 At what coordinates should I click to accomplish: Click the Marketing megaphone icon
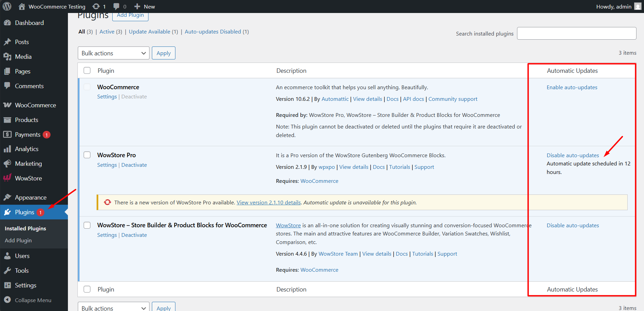point(7,164)
